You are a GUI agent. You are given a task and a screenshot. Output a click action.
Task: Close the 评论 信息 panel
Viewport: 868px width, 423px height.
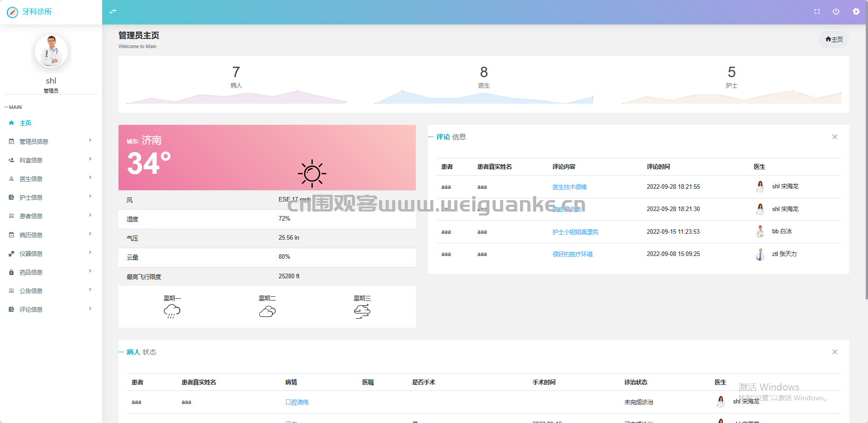[x=834, y=137]
